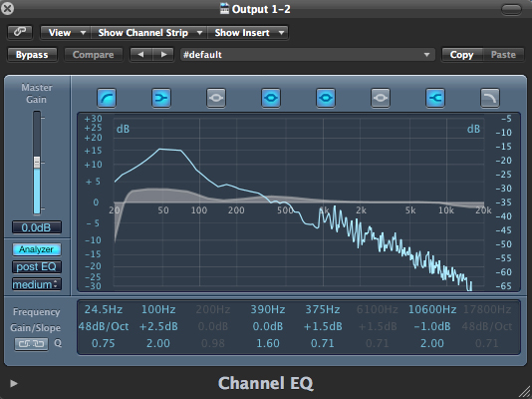This screenshot has width=532, height=399.
Task: Click the dimmed 17800Hz frequency value
Action: (487, 309)
